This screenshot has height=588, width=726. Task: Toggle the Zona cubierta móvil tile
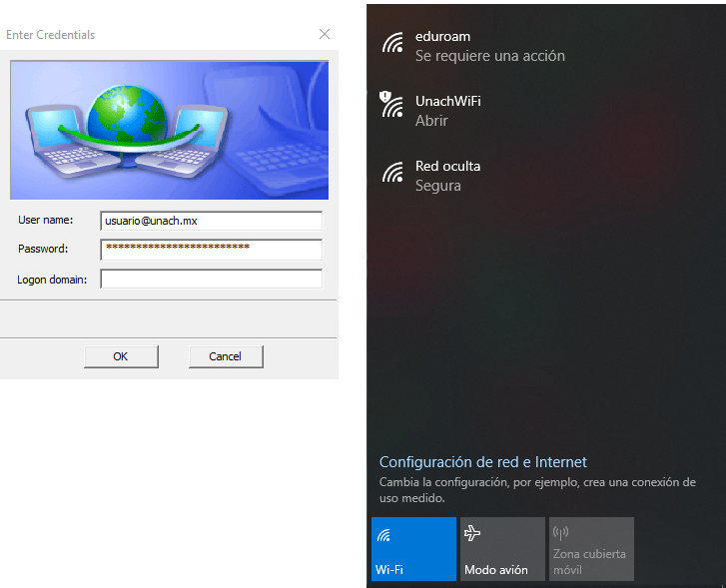[591, 549]
